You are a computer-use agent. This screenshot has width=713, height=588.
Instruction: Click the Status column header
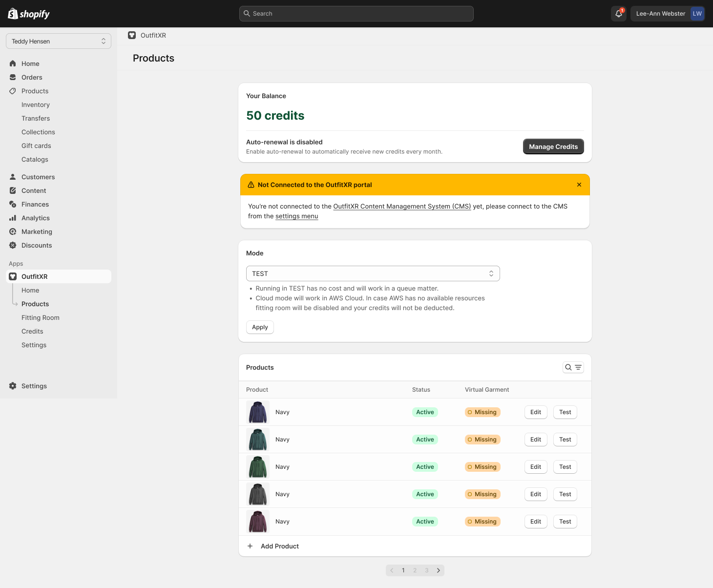(x=421, y=390)
